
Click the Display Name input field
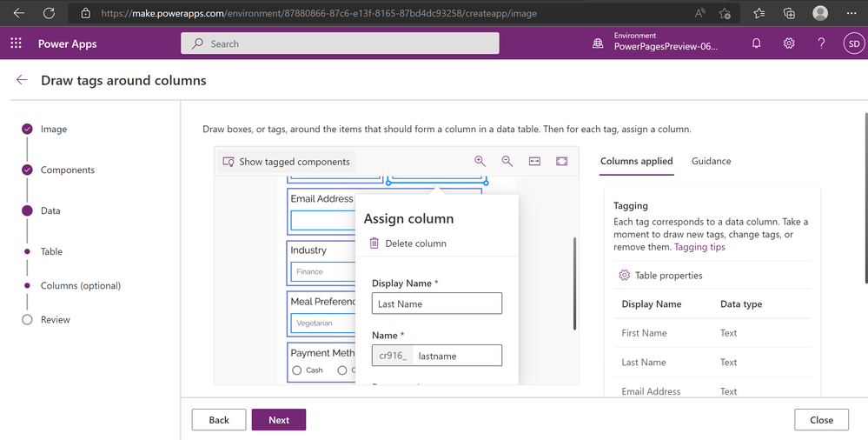pyautogui.click(x=437, y=303)
